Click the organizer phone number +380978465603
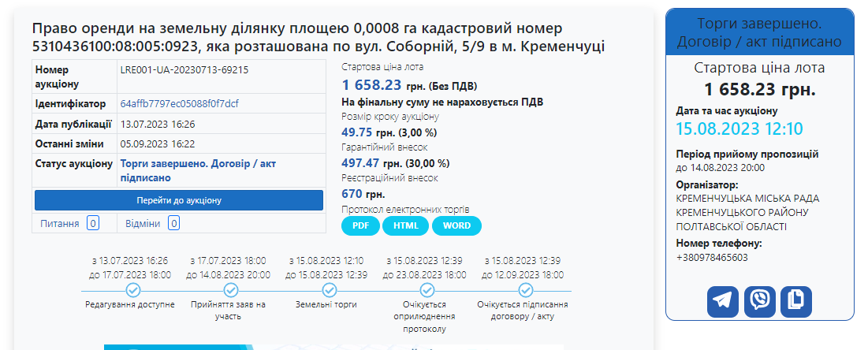The image size is (868, 350). pos(712,257)
